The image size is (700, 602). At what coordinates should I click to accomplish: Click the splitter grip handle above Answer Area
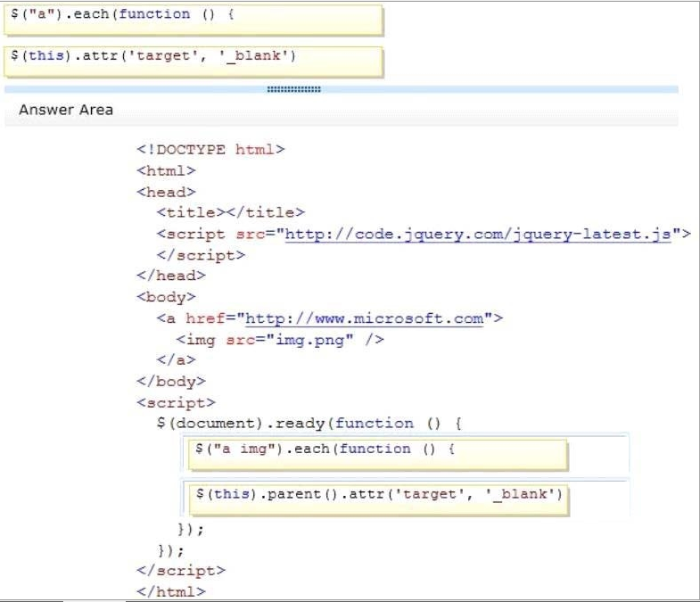pyautogui.click(x=293, y=89)
